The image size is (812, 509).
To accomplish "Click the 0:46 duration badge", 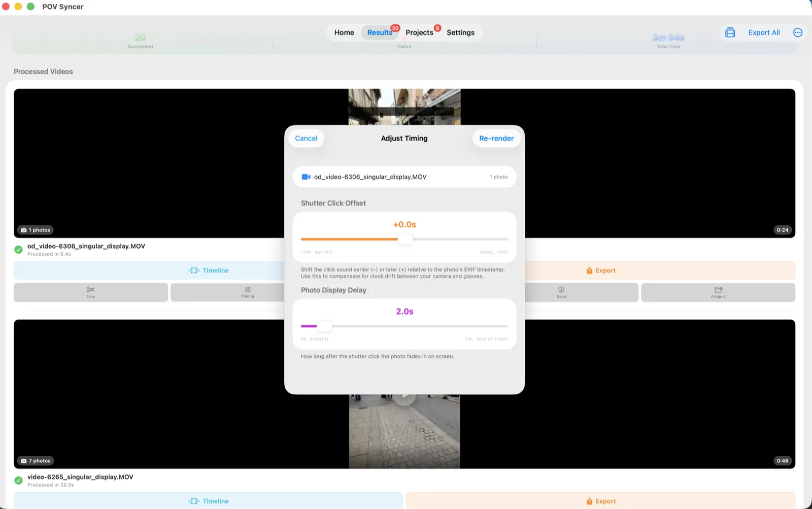I will point(783,461).
